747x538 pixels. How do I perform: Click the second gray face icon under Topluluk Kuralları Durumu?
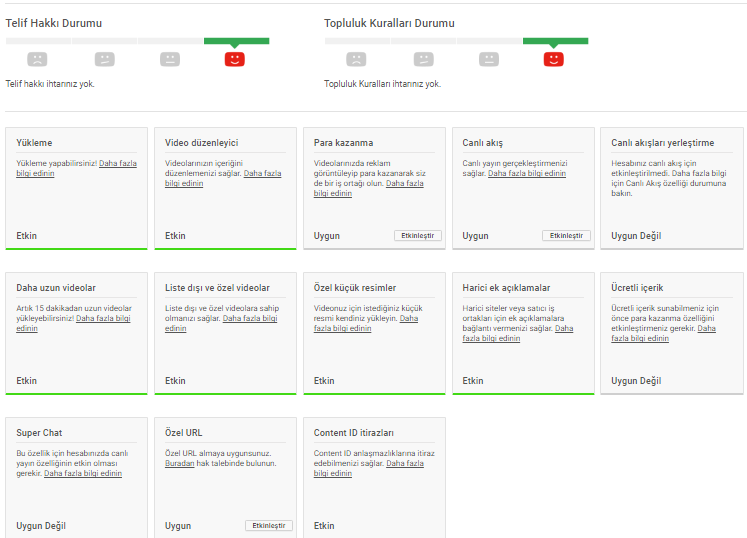click(424, 59)
